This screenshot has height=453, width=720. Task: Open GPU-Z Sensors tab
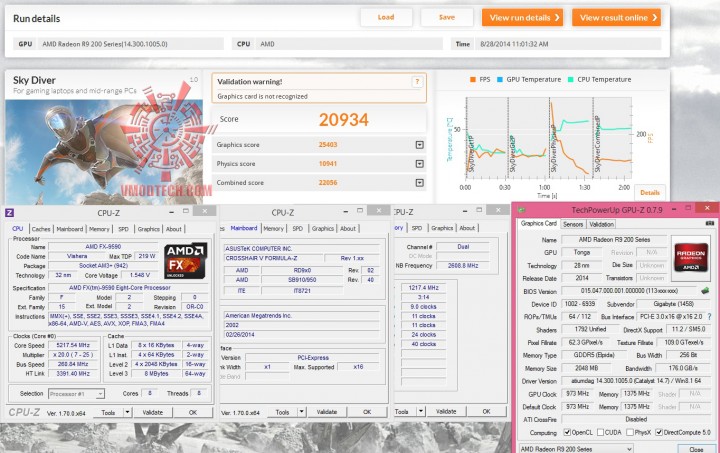573,224
